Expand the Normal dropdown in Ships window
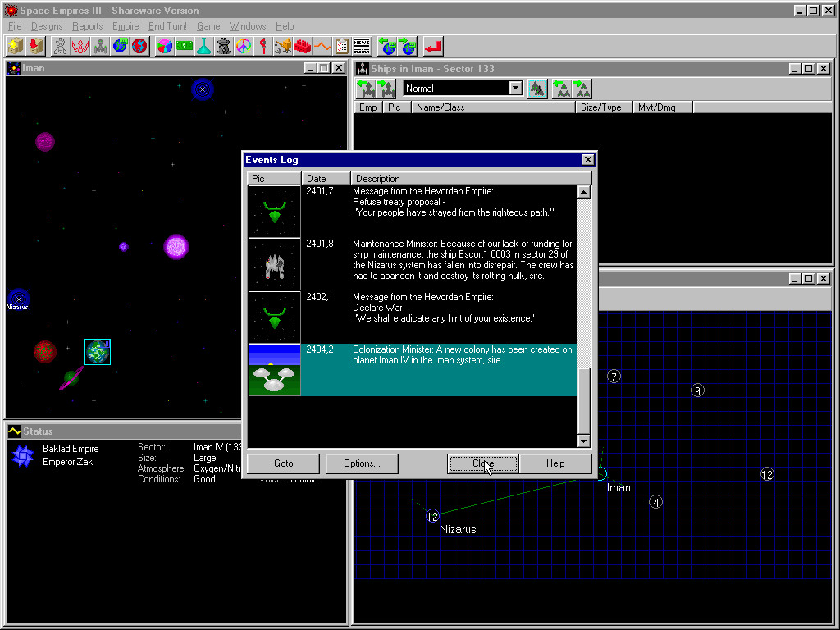Screen dimensions: 840x630 tap(515, 89)
